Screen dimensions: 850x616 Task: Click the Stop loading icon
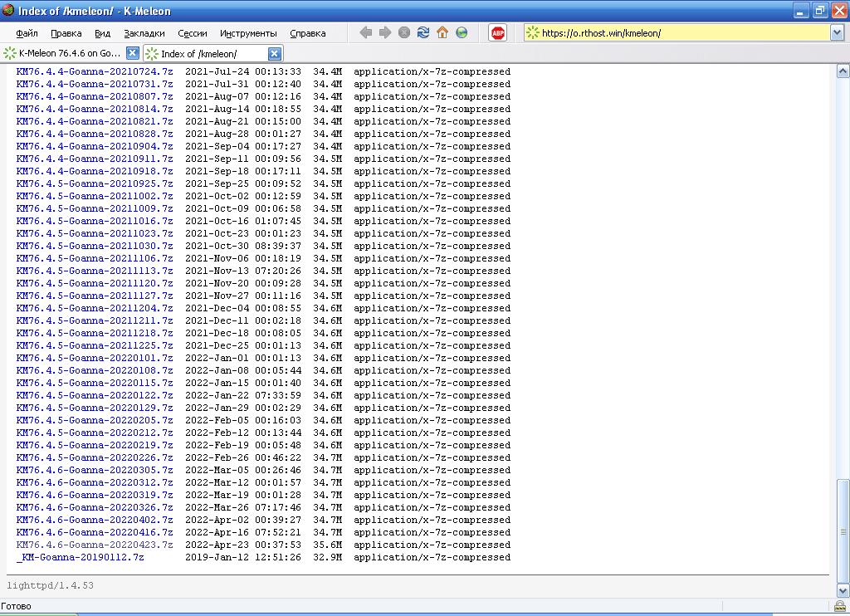click(x=404, y=32)
